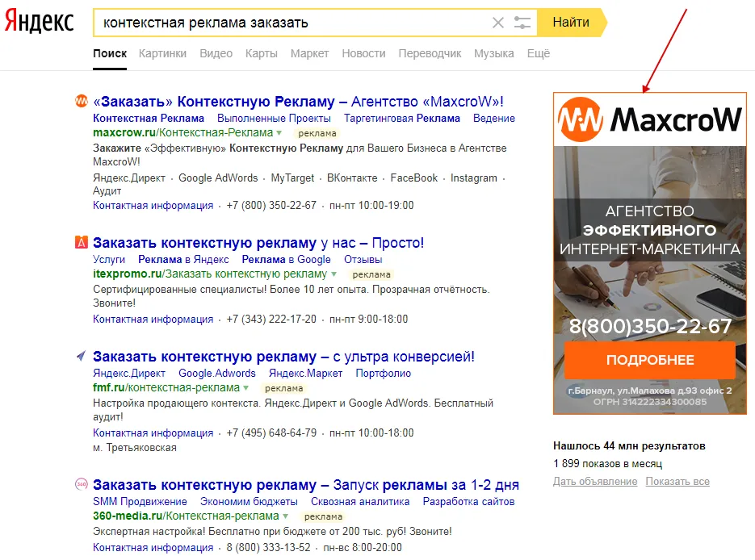Open search settings sliders icon

point(522,22)
